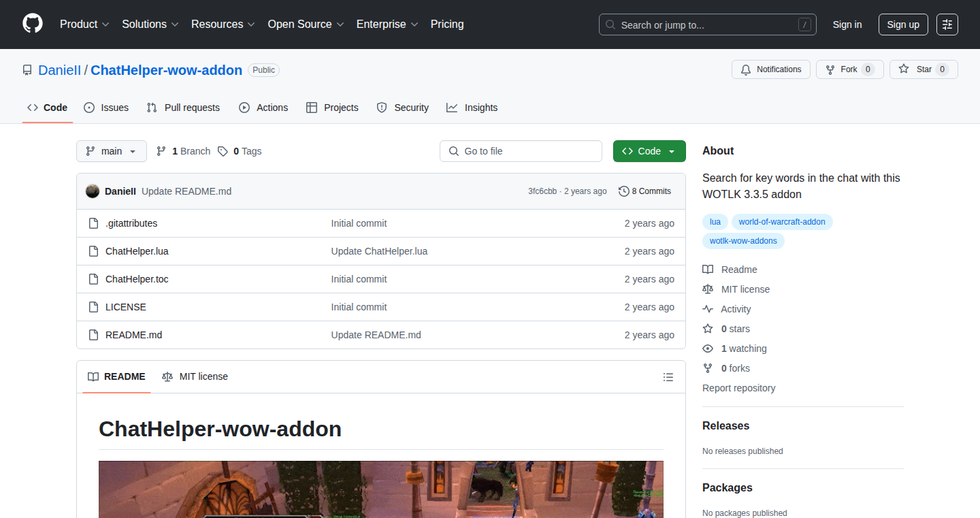Open the Packages heading link
This screenshot has height=518, width=980.
click(728, 487)
